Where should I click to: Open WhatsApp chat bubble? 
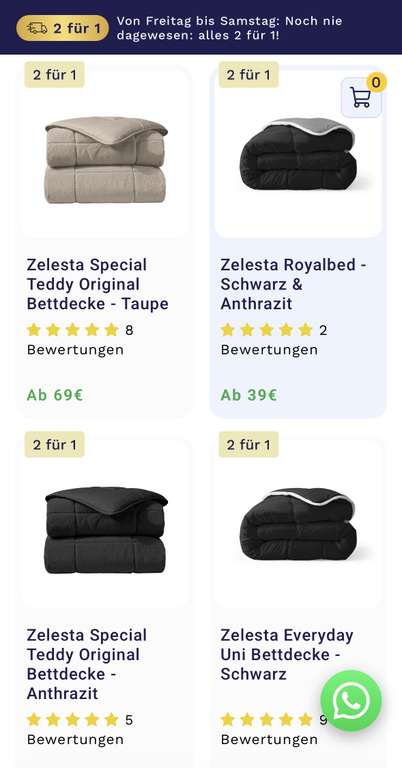351,700
